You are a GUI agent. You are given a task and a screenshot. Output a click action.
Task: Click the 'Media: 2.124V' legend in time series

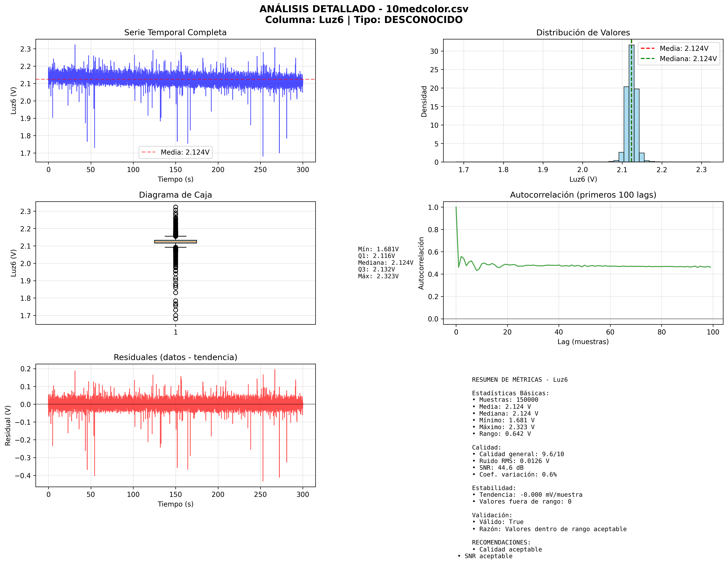click(175, 152)
